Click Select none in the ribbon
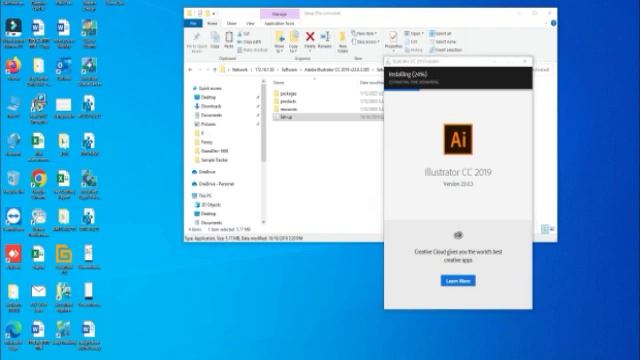Screen dimensions: 640x360 point(442,42)
